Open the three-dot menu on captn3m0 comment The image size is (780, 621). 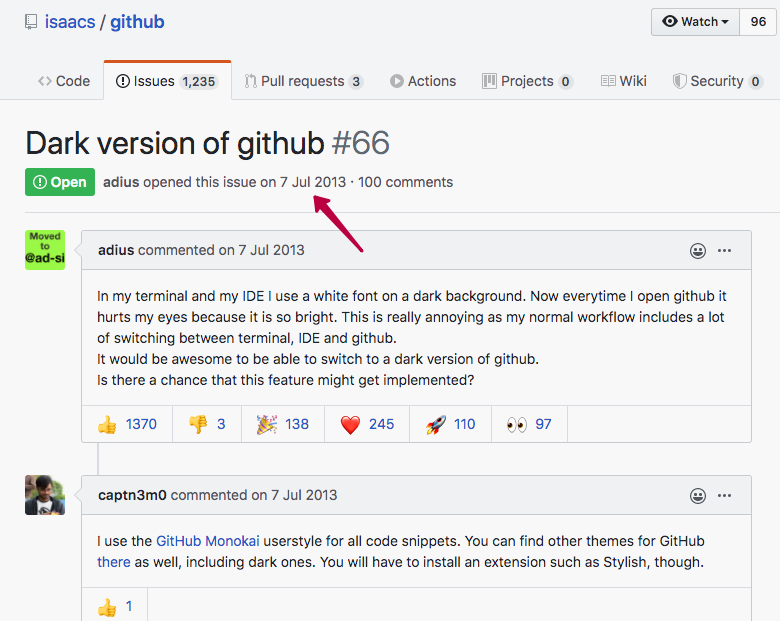click(724, 496)
